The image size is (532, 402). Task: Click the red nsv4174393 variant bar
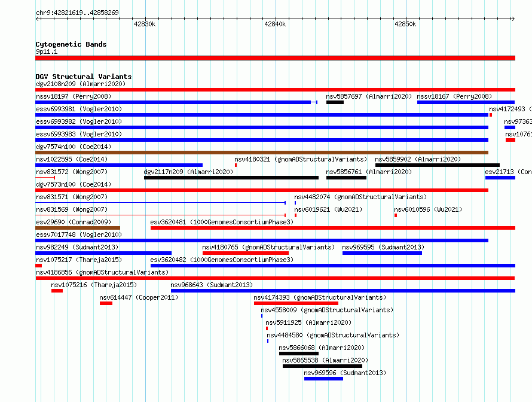[x=296, y=303]
